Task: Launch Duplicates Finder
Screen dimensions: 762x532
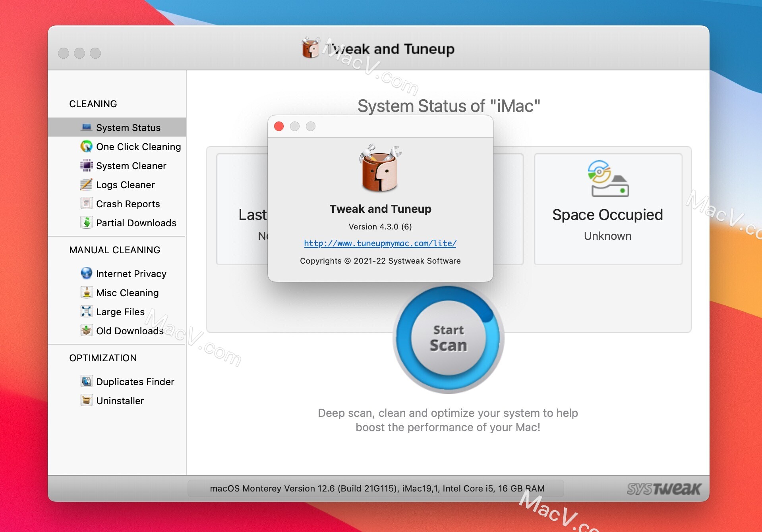Action: tap(117, 382)
